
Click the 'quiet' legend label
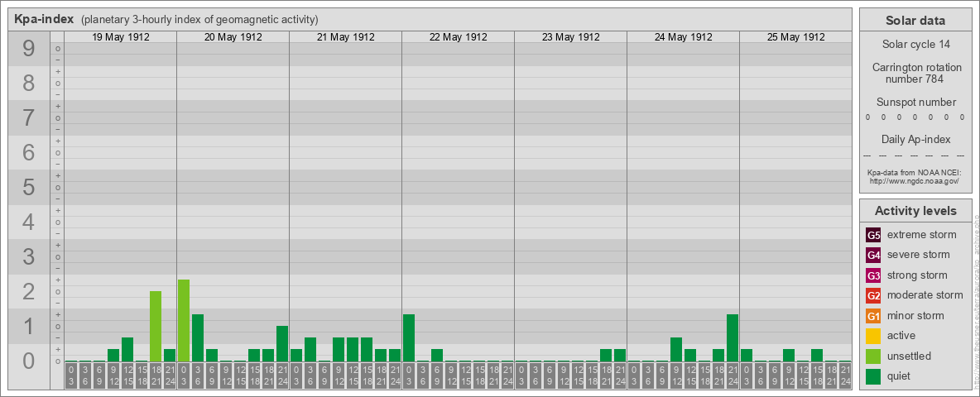pos(900,376)
